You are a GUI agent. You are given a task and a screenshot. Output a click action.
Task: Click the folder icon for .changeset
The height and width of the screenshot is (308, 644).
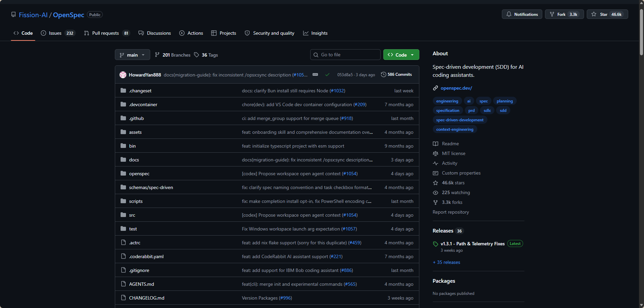(x=123, y=91)
